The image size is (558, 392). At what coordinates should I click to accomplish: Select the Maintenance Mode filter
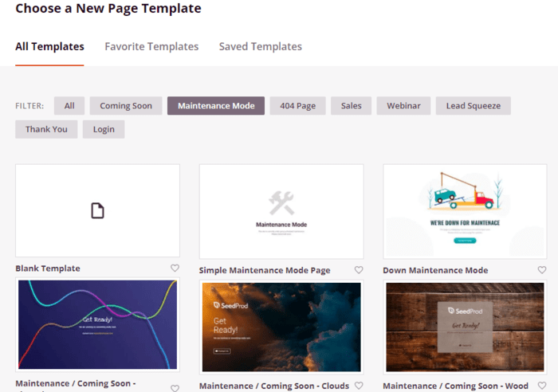pos(216,106)
